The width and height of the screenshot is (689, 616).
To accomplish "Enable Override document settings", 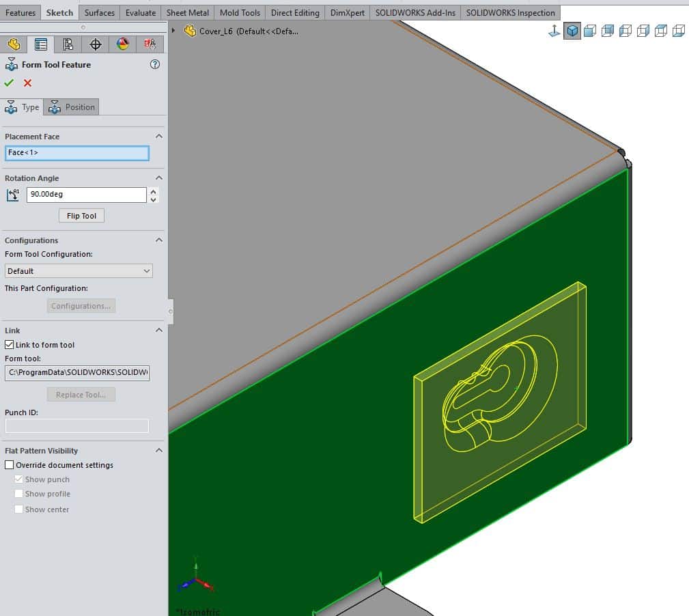I will 10,465.
